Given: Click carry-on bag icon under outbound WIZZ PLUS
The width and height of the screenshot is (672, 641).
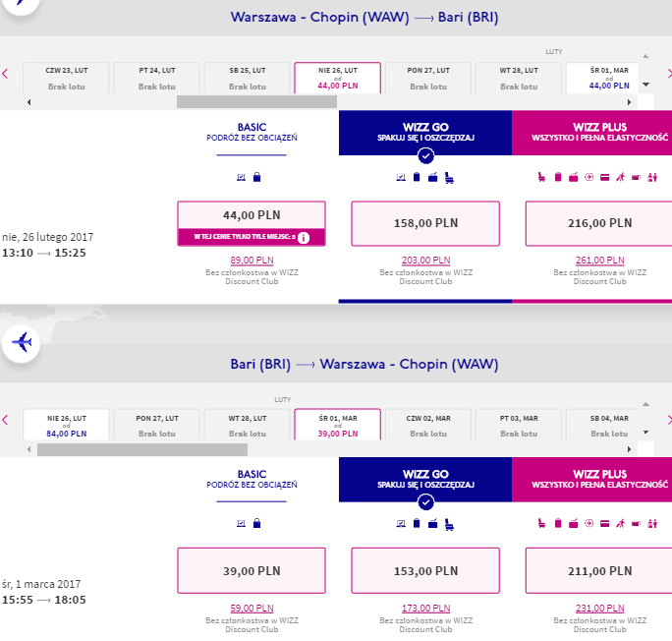Looking at the screenshot, I should pyautogui.click(x=558, y=177).
